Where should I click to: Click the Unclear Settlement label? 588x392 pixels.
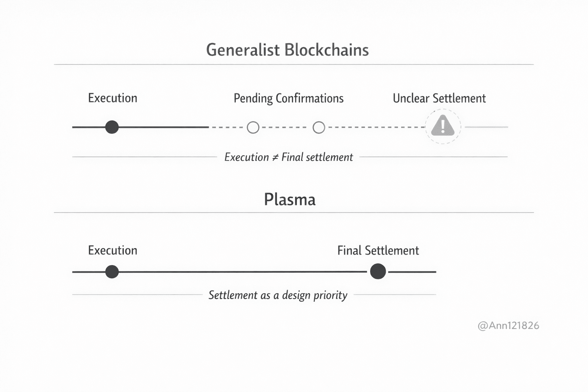(x=439, y=98)
